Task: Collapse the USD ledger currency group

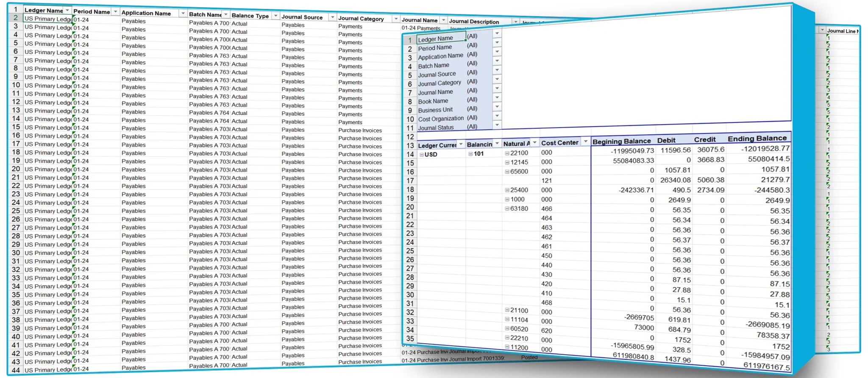Action: 421,155
